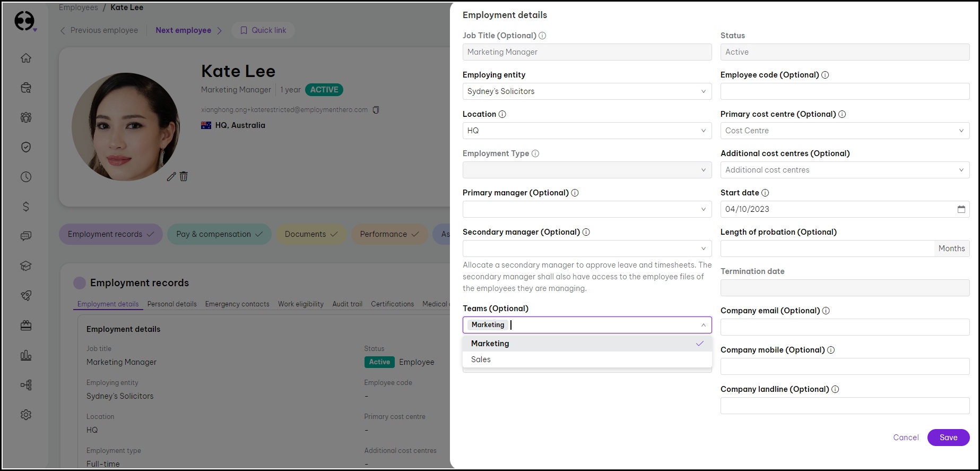Click the info icon beside Location
This screenshot has height=471, width=980.
click(x=502, y=114)
